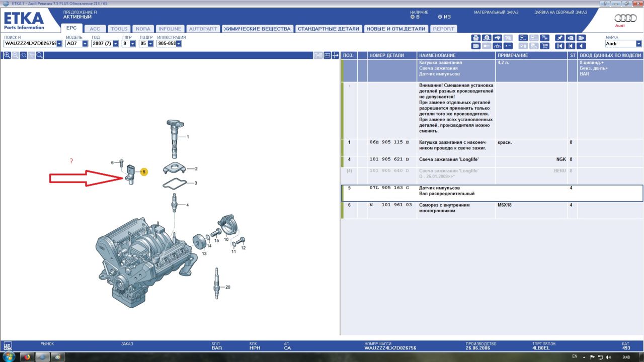Open the Windows Start button

coord(9,357)
